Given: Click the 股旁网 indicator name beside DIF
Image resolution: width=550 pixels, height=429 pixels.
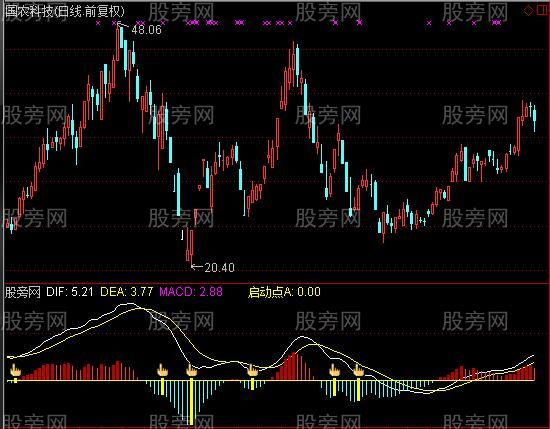Looking at the screenshot, I should [x=23, y=292].
